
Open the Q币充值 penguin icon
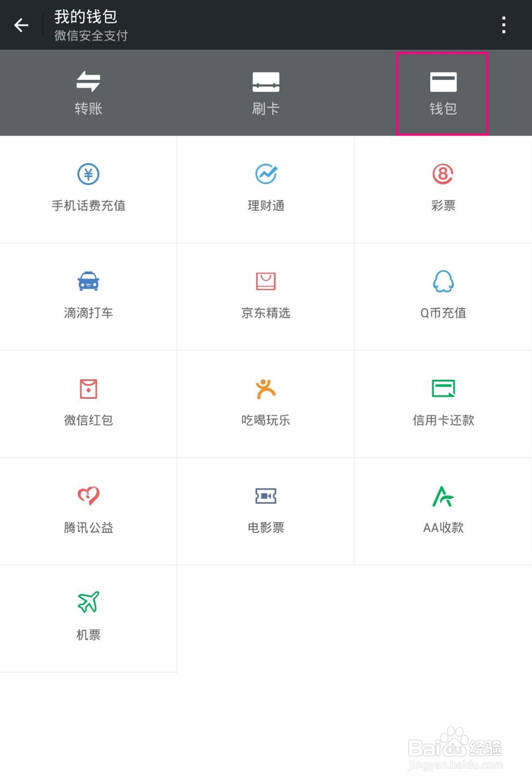443,281
